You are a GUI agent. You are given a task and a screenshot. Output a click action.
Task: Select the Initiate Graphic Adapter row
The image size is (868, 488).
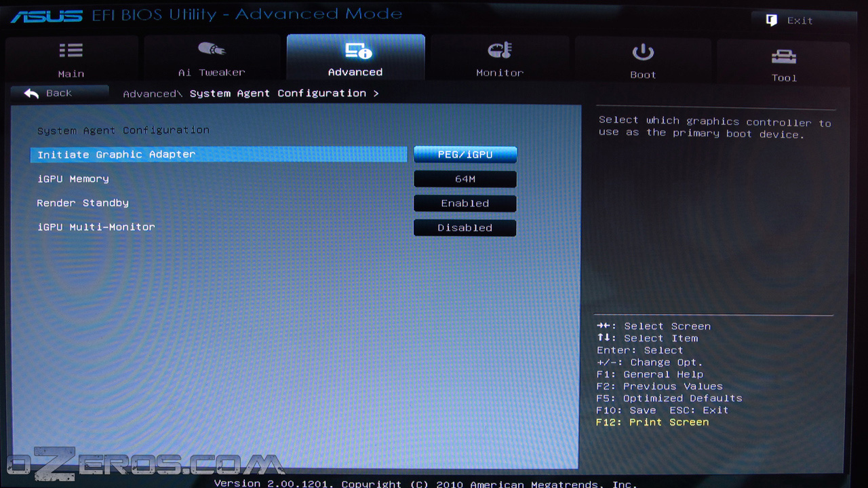219,155
